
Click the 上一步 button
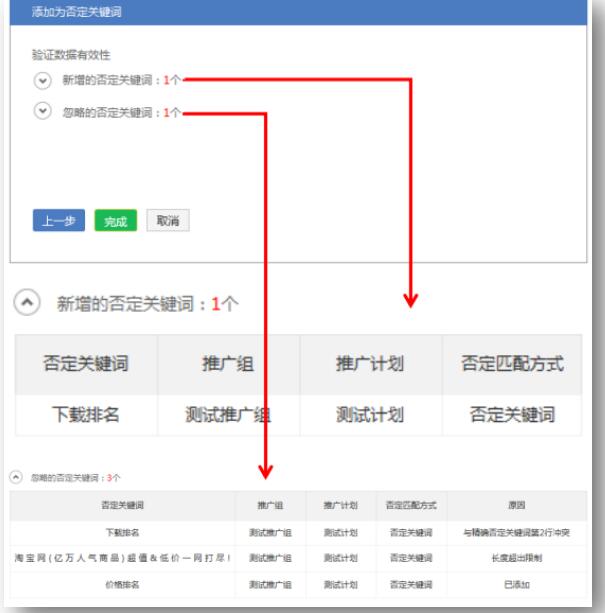click(x=58, y=221)
